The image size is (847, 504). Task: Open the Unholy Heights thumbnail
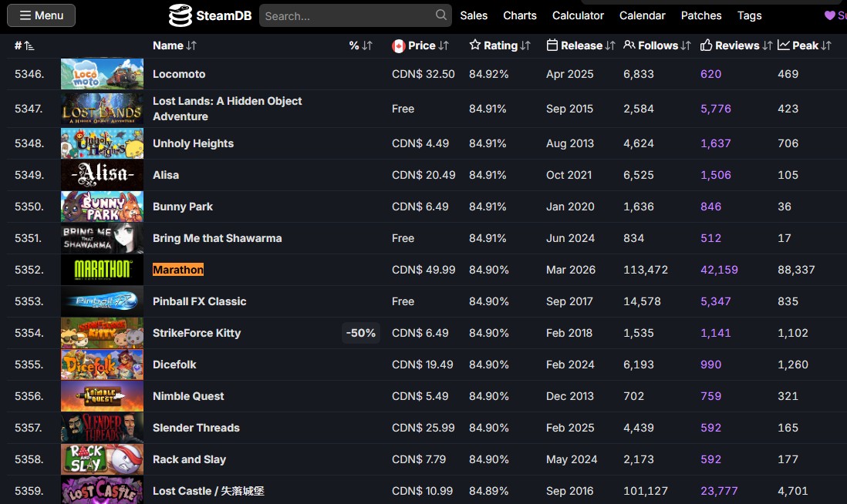tap(102, 143)
